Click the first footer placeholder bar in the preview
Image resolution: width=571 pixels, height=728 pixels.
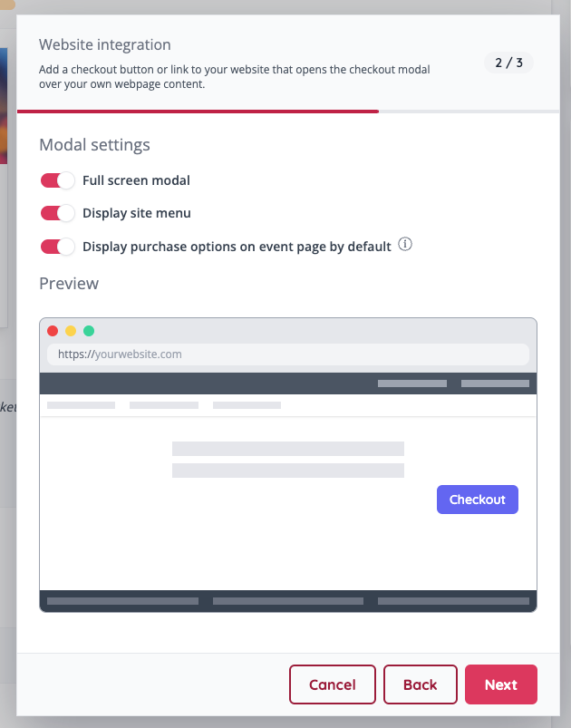[x=122, y=600]
